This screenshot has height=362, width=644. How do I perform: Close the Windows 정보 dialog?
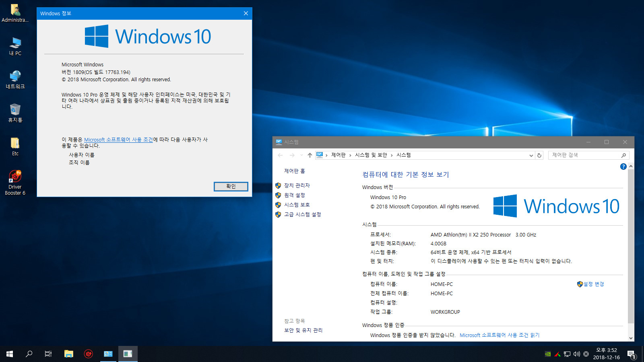point(246,13)
